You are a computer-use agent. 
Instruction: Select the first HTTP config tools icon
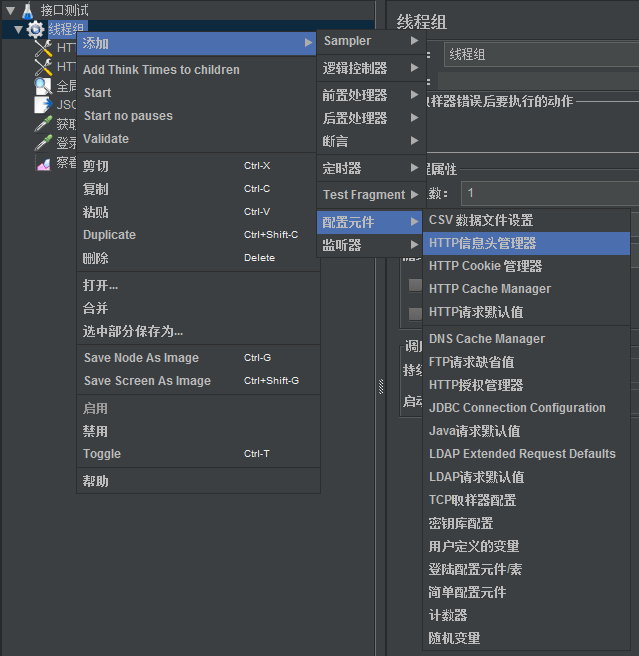click(43, 48)
